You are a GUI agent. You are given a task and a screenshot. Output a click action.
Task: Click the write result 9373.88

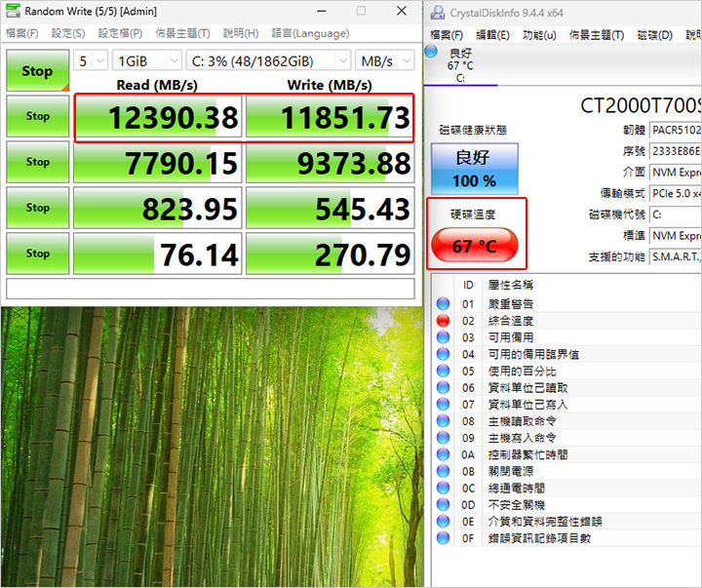330,162
